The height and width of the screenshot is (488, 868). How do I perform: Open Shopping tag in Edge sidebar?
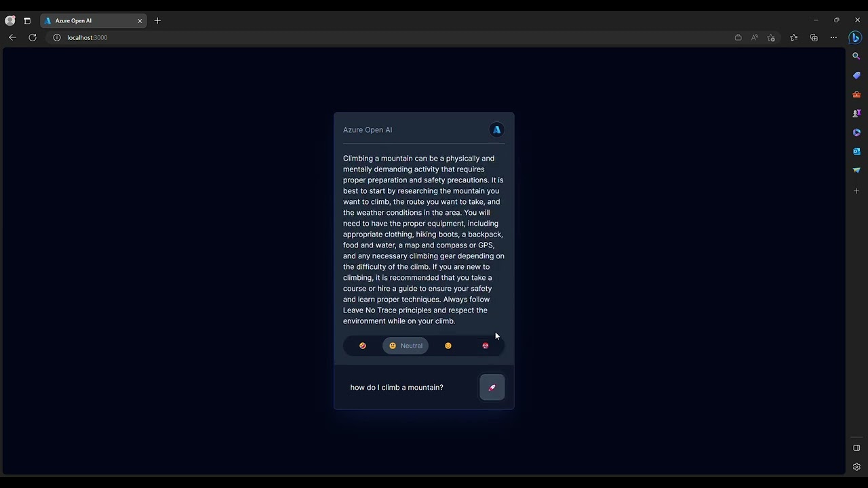click(x=856, y=75)
